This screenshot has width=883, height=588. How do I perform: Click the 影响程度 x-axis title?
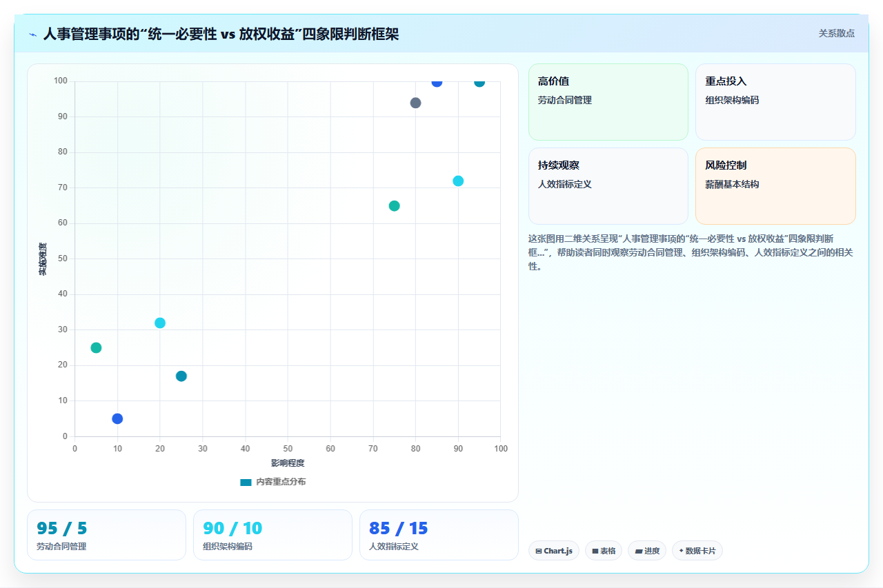point(288,463)
